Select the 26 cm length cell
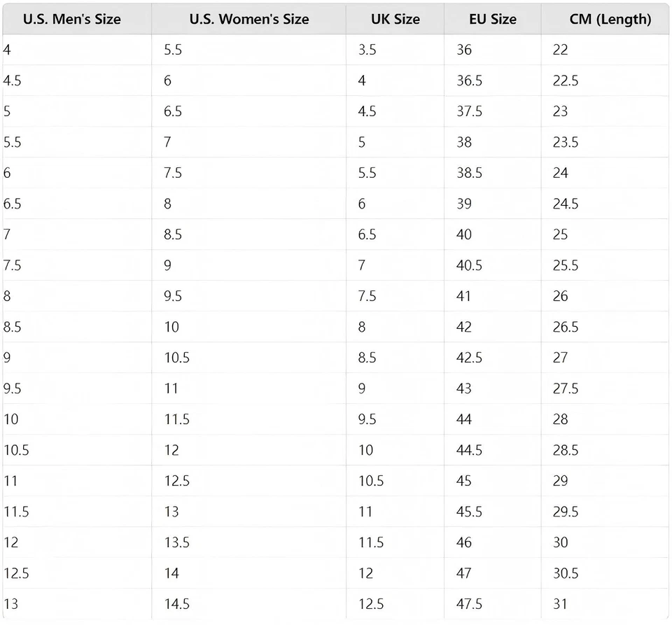 [x=561, y=296]
